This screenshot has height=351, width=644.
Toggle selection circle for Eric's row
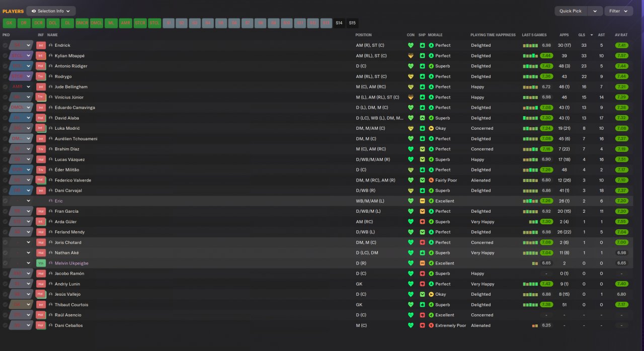pos(5,201)
